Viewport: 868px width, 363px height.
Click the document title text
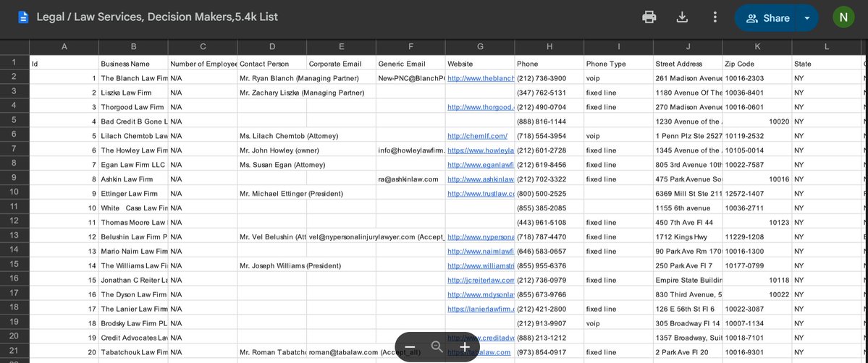tap(157, 17)
